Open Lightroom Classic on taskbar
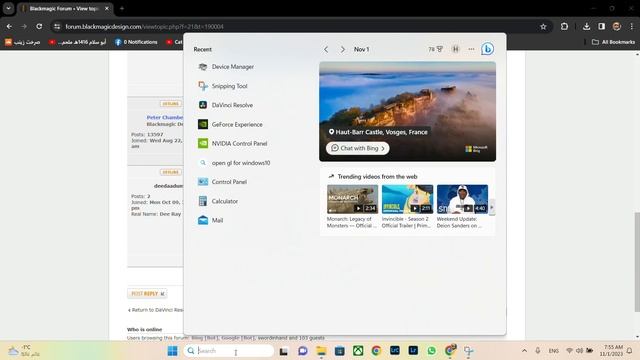The image size is (640, 360). pos(395,351)
